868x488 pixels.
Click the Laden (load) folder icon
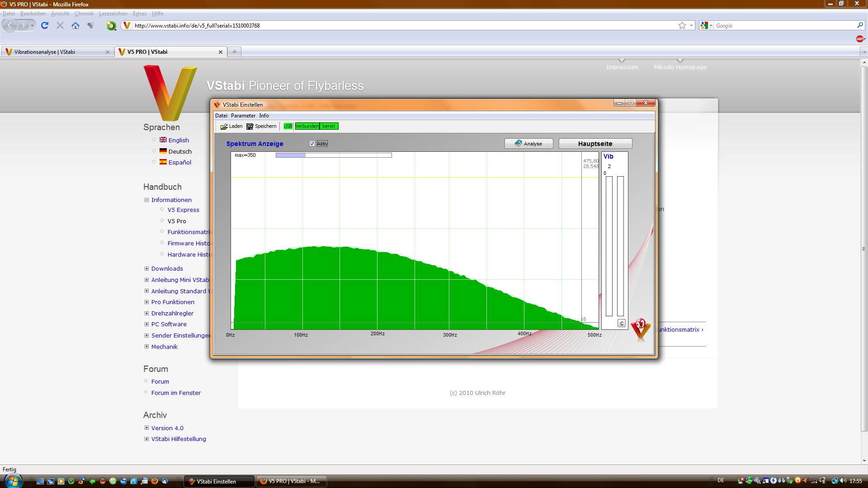point(224,127)
